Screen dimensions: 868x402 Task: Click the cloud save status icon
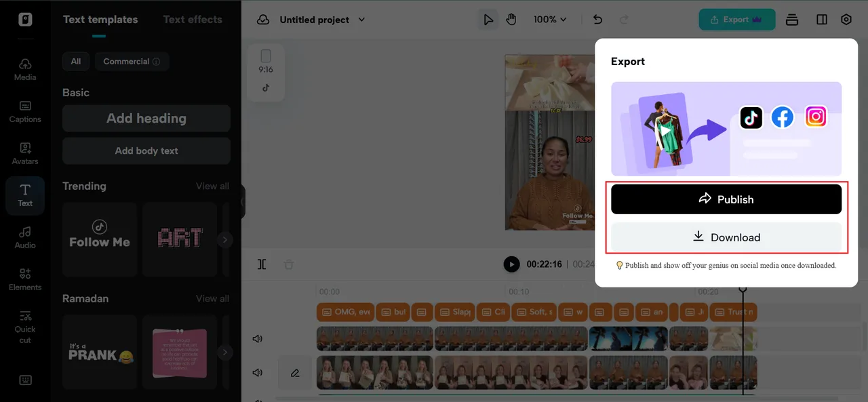coord(263,20)
